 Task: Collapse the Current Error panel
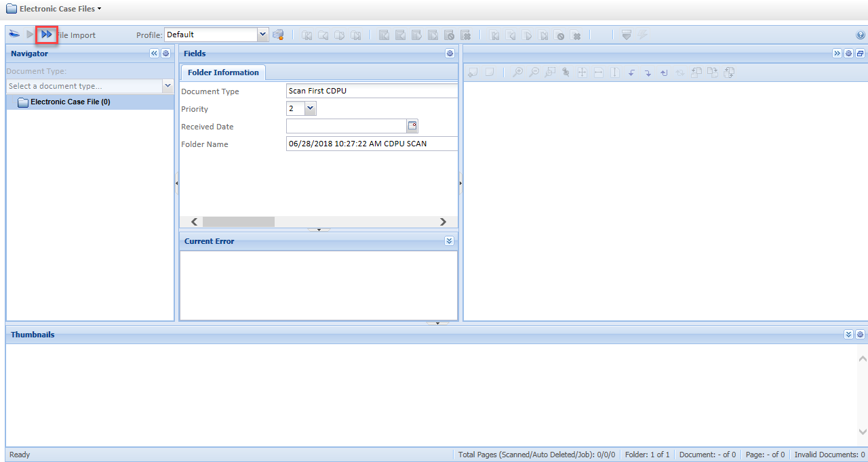pyautogui.click(x=449, y=241)
